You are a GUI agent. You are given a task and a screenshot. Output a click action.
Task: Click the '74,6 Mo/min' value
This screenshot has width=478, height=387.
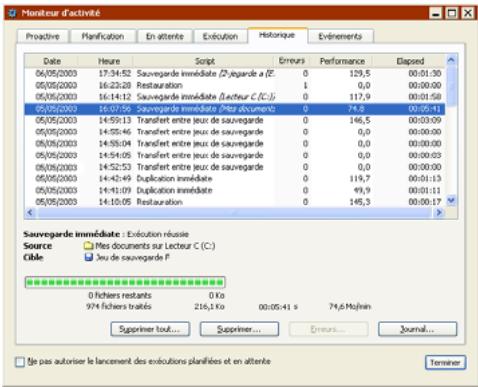click(350, 306)
